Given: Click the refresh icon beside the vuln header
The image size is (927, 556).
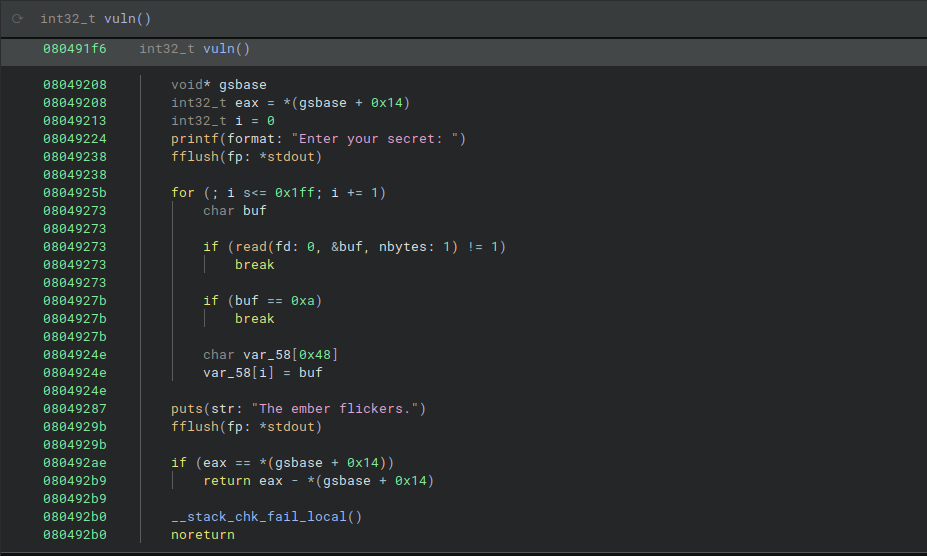Looking at the screenshot, I should tap(17, 19).
